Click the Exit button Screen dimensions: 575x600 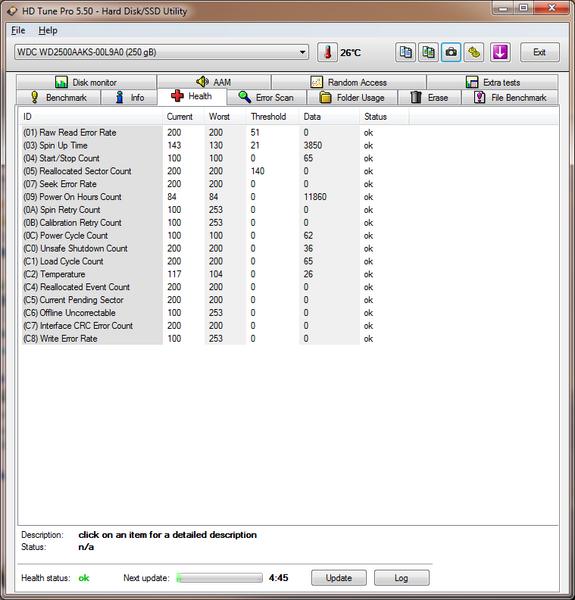pyautogui.click(x=539, y=52)
